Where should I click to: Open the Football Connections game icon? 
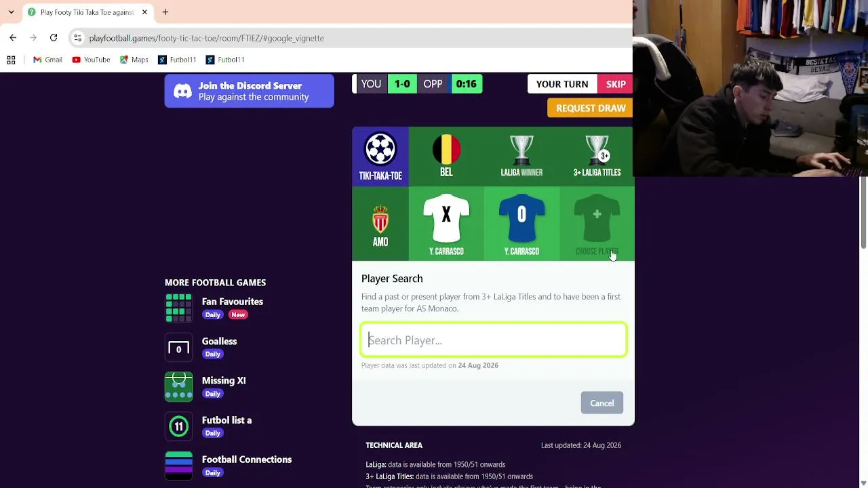(179, 466)
